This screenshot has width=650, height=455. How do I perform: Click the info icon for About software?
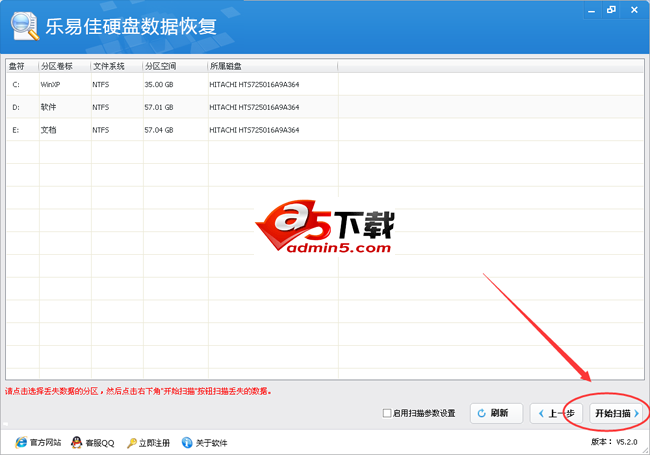187,443
